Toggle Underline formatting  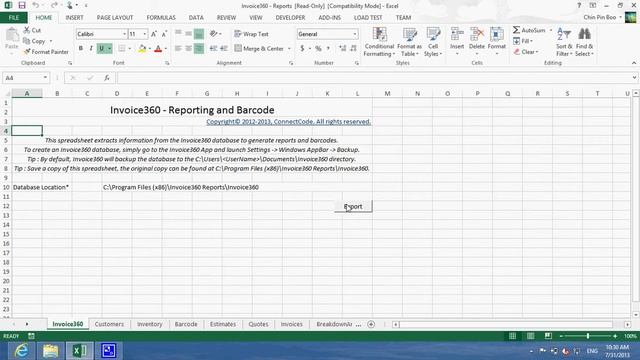(x=101, y=48)
